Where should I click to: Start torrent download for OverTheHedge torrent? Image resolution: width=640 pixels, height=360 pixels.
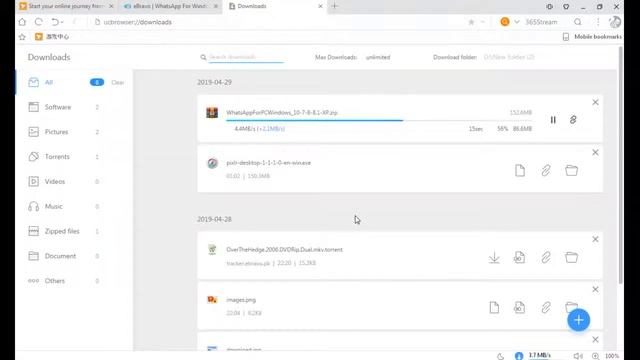click(x=494, y=258)
